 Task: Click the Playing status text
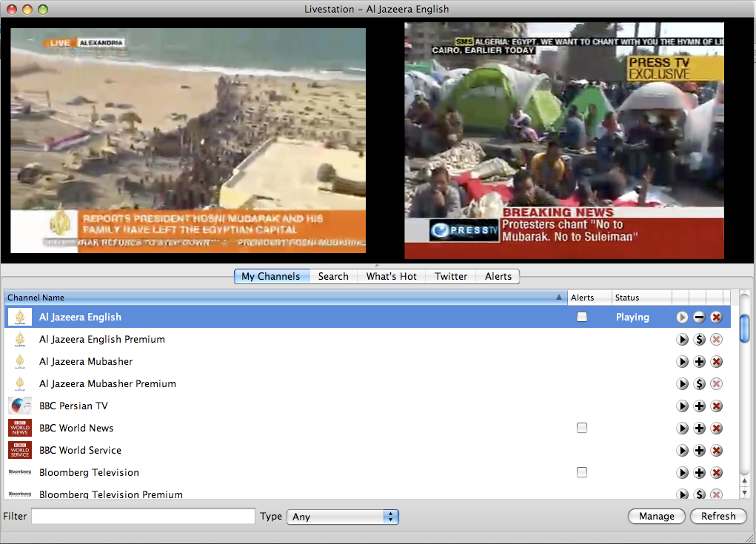632,317
